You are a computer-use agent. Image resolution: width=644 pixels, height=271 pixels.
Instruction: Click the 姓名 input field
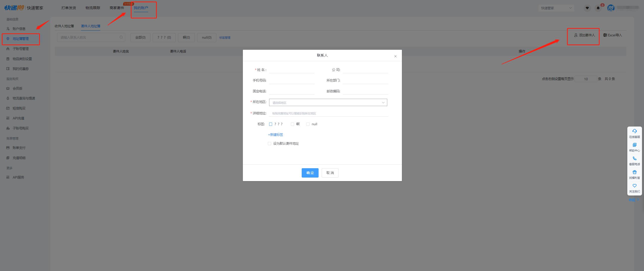(x=292, y=70)
